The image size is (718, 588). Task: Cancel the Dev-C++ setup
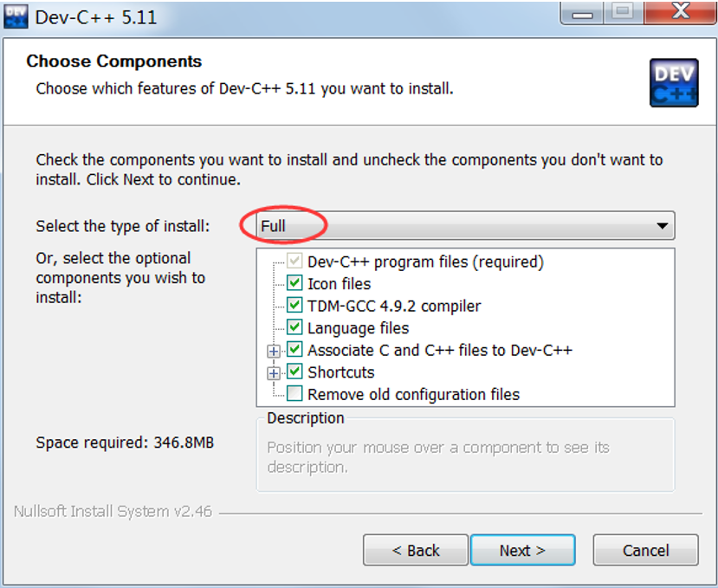pyautogui.click(x=645, y=550)
